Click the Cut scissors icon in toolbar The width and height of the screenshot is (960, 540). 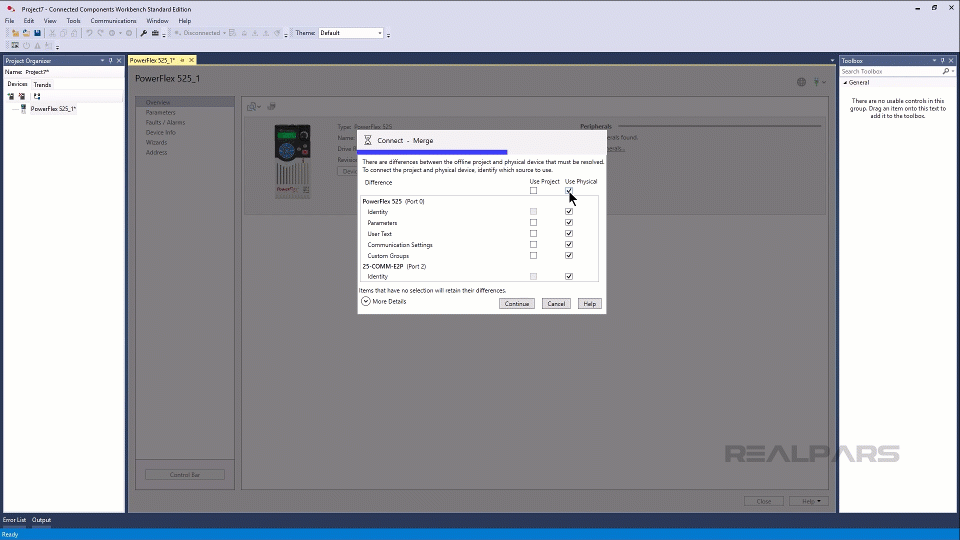click(x=52, y=33)
